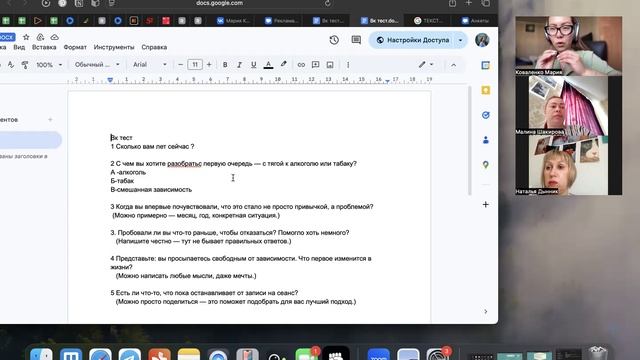Open the Формат menu

[x=75, y=47]
